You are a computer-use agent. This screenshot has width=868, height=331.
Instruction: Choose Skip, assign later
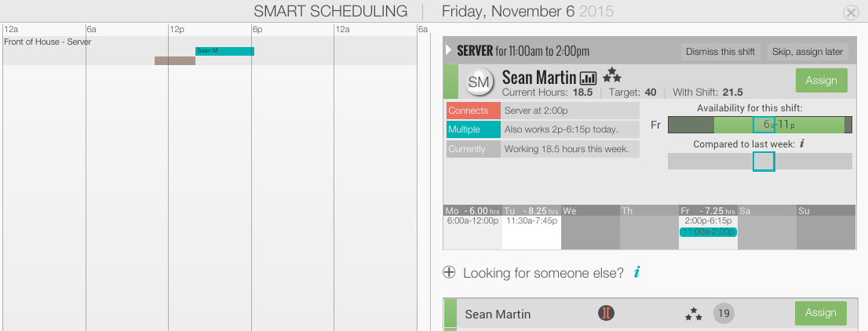[x=807, y=52]
